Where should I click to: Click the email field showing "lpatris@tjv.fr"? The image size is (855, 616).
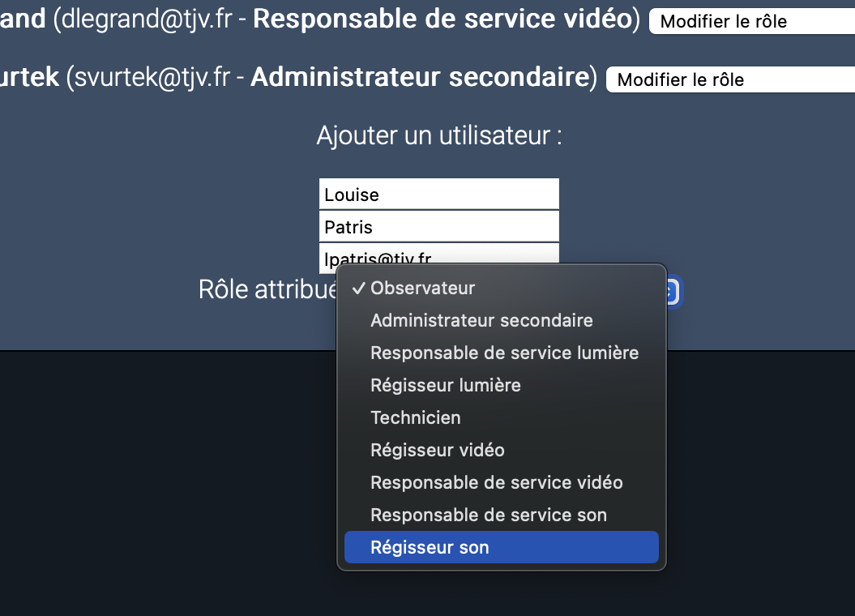(x=438, y=258)
